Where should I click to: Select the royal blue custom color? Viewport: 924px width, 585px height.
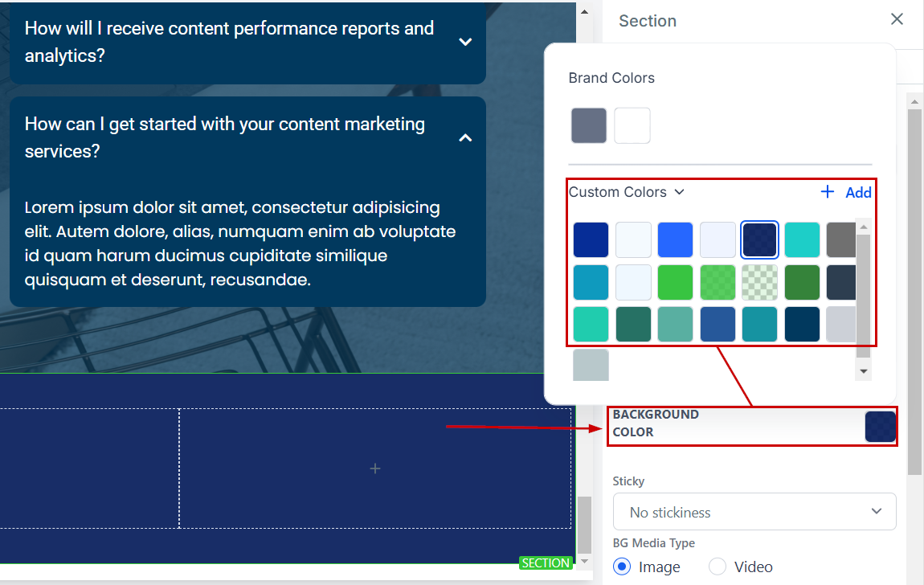(x=675, y=240)
